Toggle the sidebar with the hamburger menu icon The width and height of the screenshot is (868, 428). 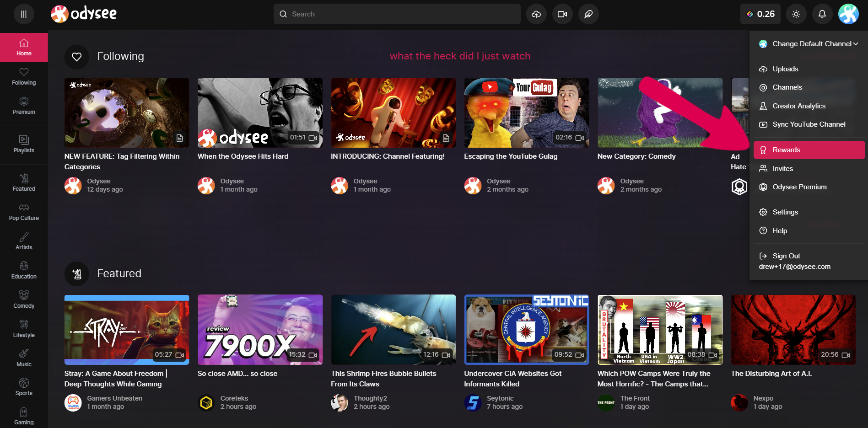pyautogui.click(x=24, y=14)
